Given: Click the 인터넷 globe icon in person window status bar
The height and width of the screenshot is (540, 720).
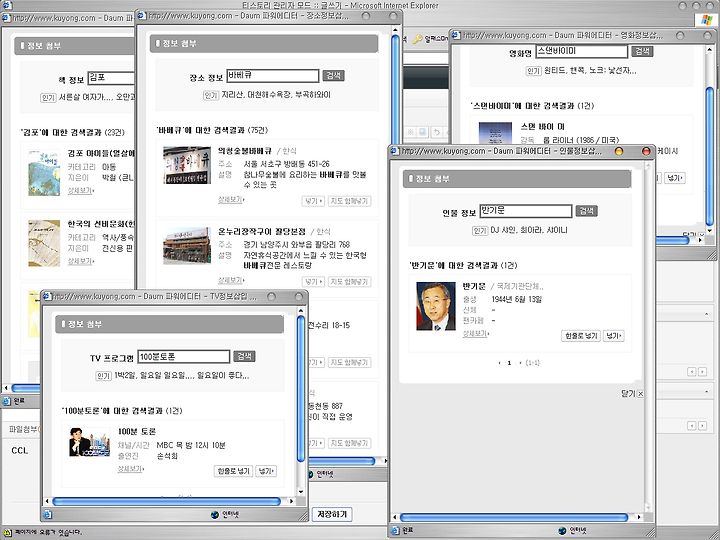Looking at the screenshot, I should click(562, 530).
